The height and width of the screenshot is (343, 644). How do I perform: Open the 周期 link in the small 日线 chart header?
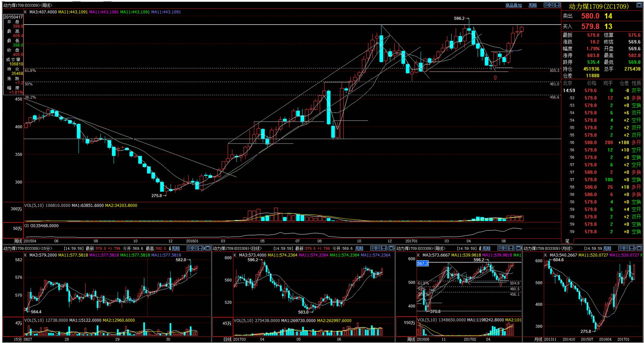click(x=359, y=248)
